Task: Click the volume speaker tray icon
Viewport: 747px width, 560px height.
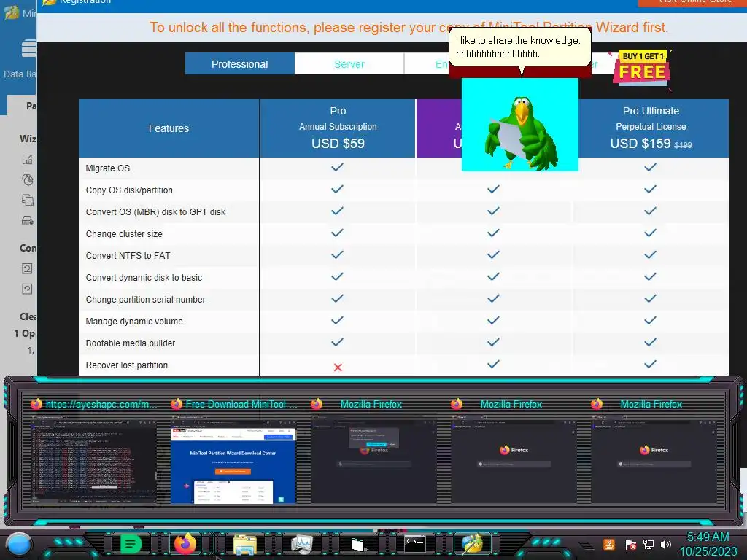Action: (665, 544)
